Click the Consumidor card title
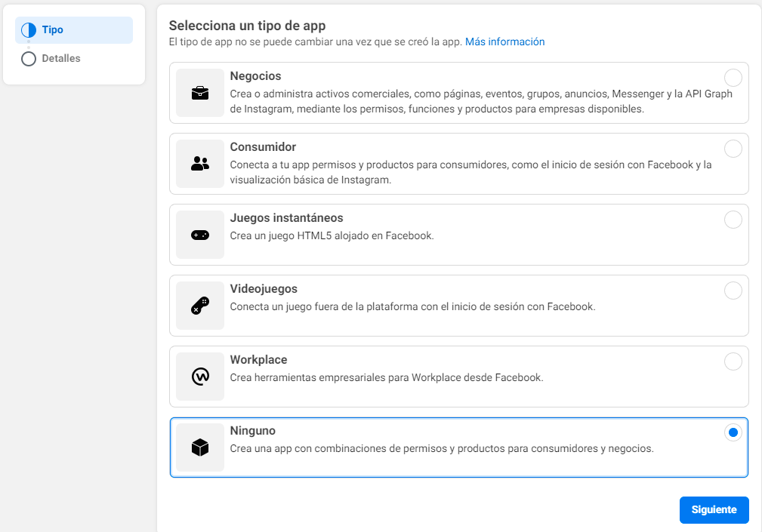 point(263,147)
